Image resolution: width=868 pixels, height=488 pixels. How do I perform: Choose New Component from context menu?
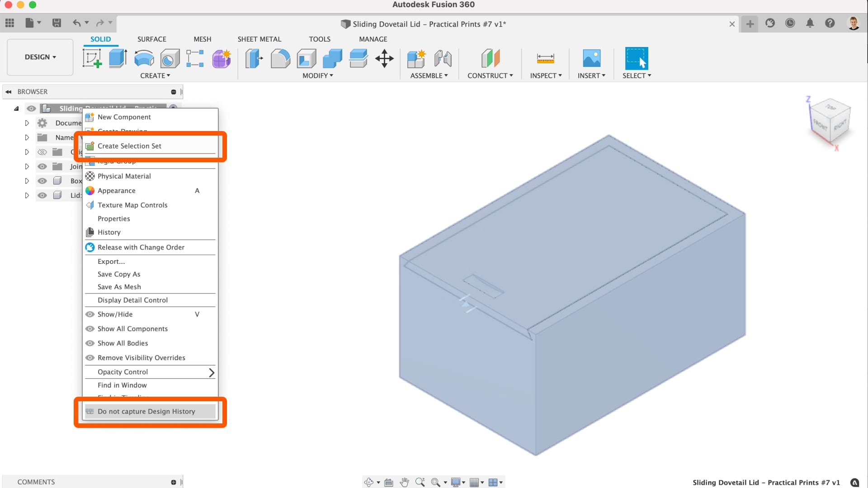pyautogui.click(x=150, y=117)
